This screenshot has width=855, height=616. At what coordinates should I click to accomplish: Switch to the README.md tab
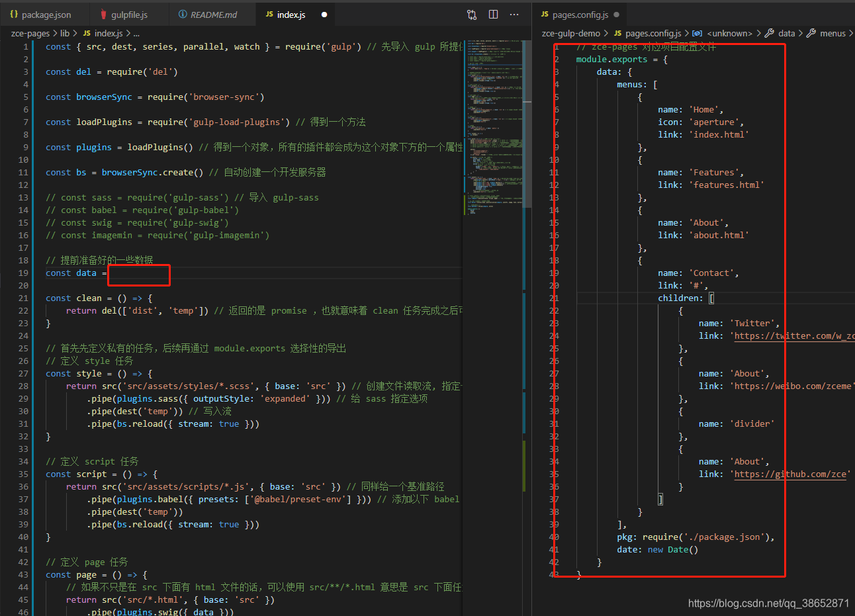click(213, 15)
